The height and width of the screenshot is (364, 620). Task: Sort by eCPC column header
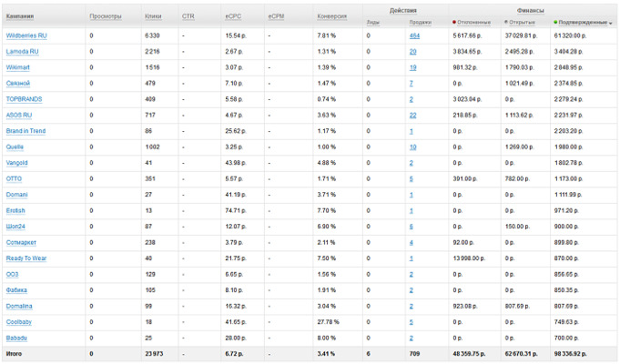coord(233,16)
